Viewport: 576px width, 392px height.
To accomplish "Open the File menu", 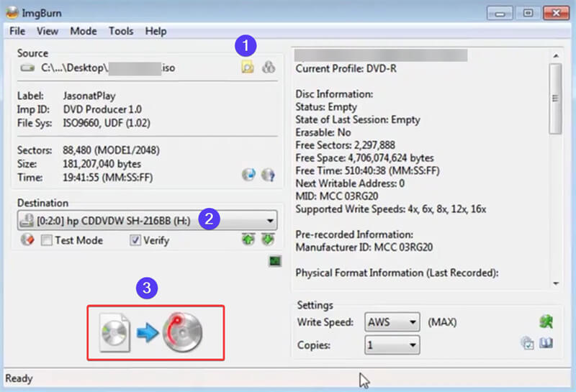I will click(17, 31).
